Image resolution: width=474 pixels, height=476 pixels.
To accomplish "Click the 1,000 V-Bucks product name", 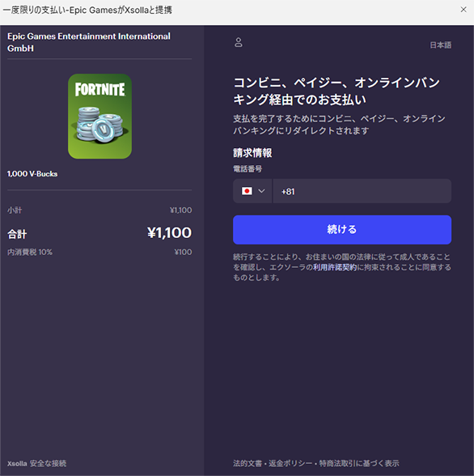I will coord(32,174).
